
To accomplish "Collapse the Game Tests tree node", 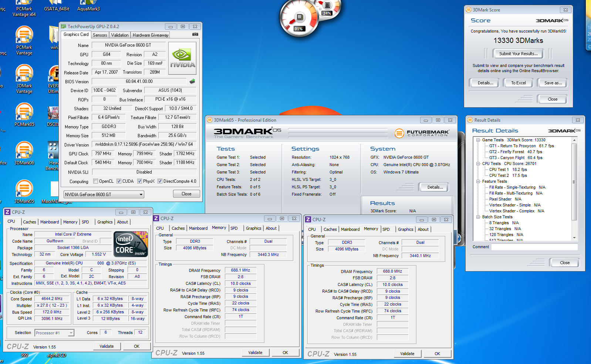I will pos(478,140).
